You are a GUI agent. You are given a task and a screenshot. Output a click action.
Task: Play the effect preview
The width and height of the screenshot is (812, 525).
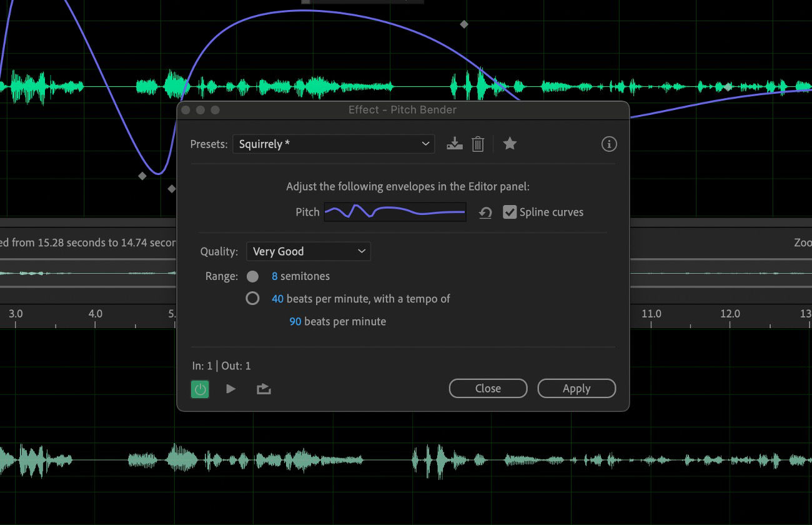point(230,388)
